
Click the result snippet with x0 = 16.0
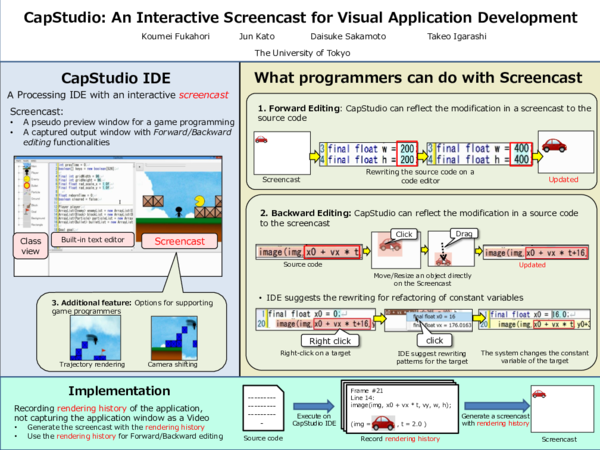pos(534,320)
